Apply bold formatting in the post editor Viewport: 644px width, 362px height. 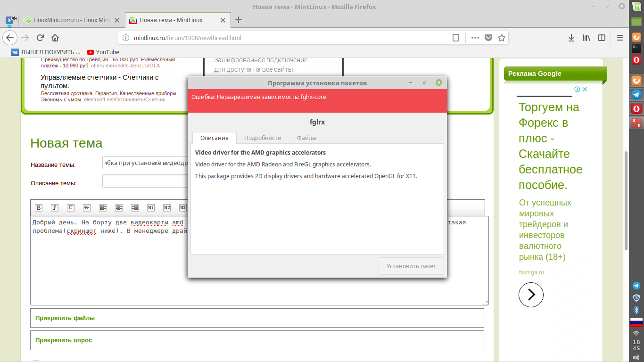click(39, 207)
